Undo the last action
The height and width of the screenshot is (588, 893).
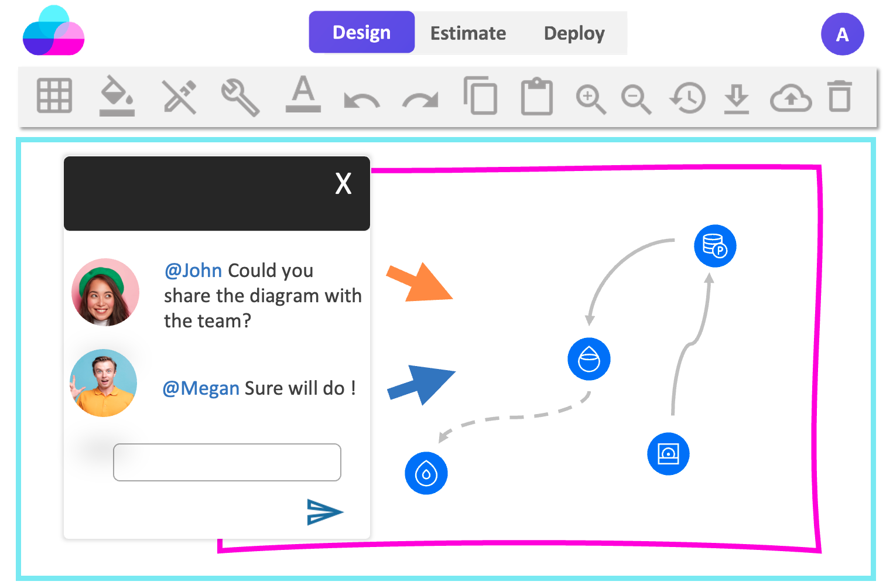point(361,97)
